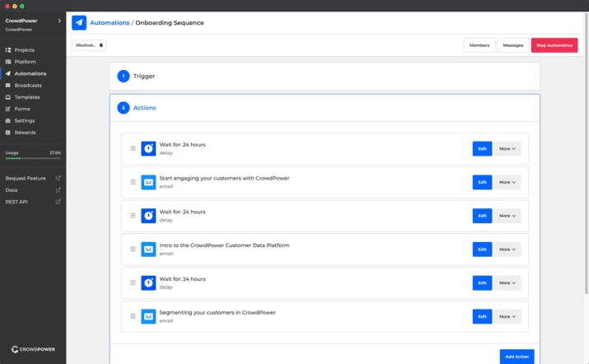Open More menu for Start engaging your customers

click(x=507, y=182)
